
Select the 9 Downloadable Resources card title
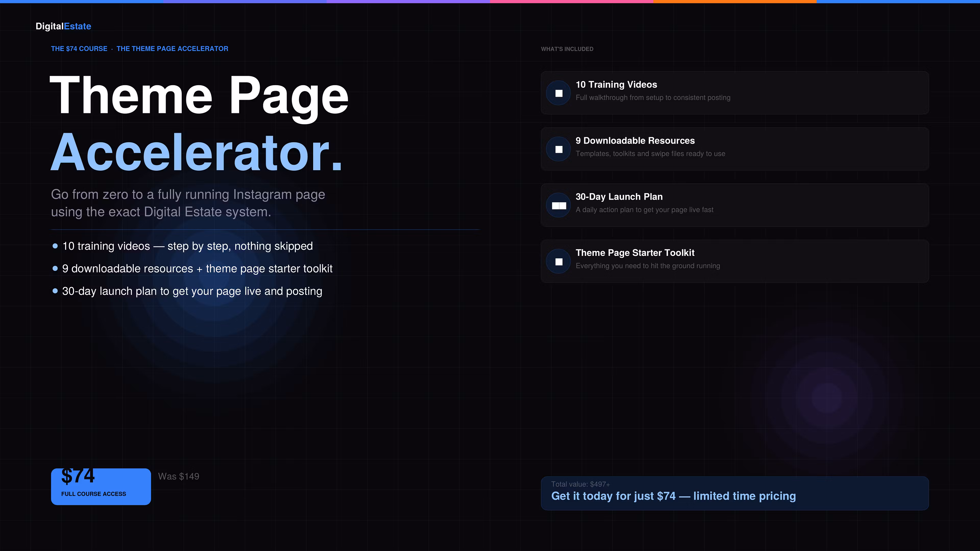pos(634,141)
